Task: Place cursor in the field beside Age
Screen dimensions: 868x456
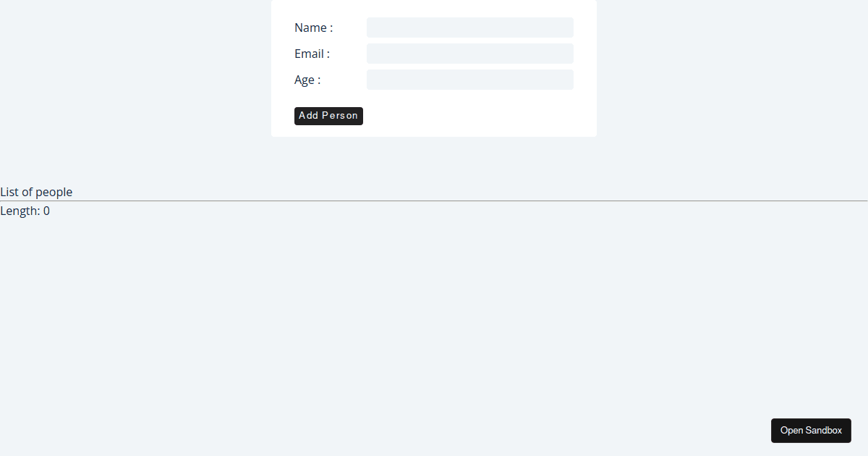Action: (x=470, y=80)
